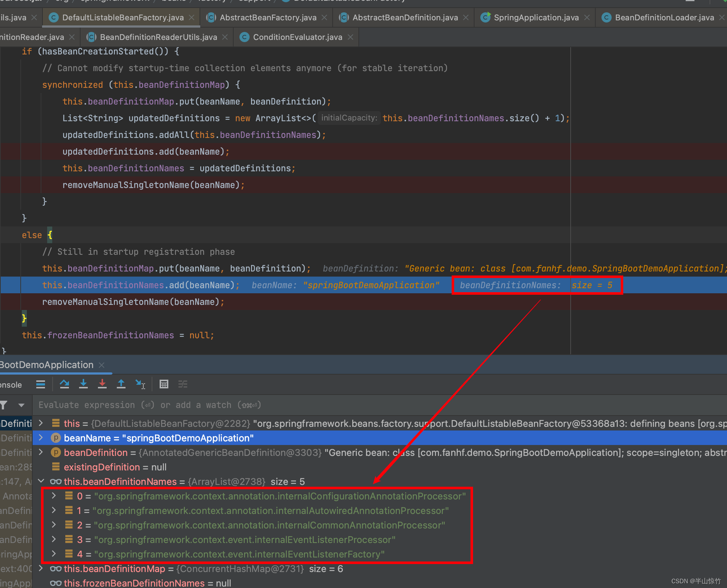
Task: Click the class icon on SpringApplication.java tab
Action: pos(485,17)
